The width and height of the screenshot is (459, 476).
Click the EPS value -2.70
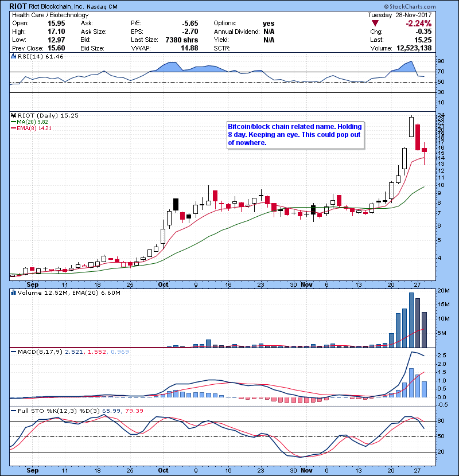click(x=190, y=32)
